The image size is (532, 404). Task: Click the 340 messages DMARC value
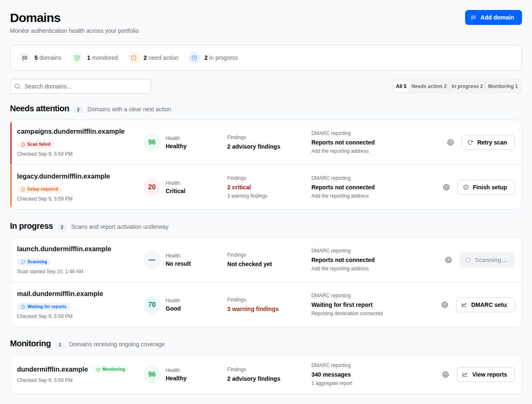click(331, 375)
